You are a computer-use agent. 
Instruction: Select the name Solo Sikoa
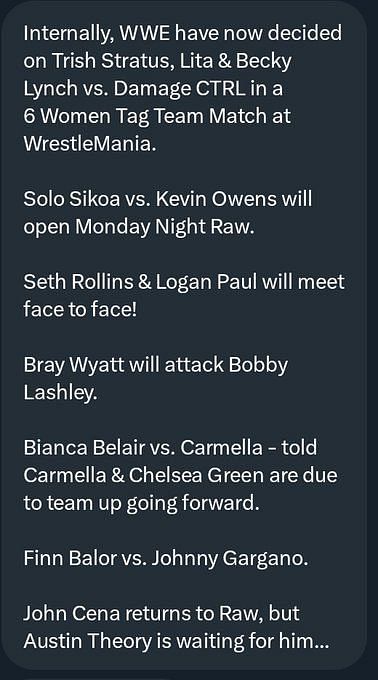72,199
